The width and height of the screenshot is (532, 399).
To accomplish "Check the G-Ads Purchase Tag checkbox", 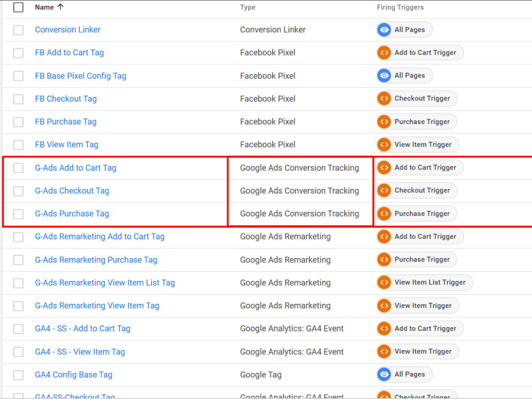I will tap(18, 214).
